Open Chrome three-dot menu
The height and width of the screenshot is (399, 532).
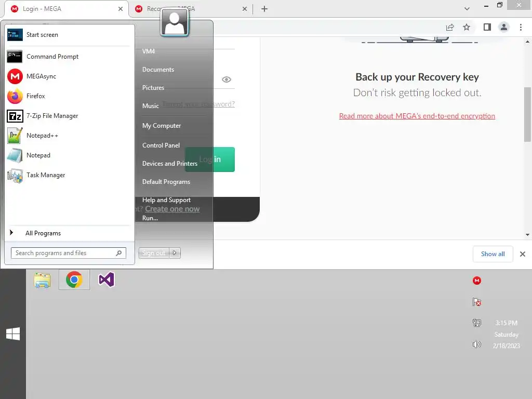pos(521,27)
